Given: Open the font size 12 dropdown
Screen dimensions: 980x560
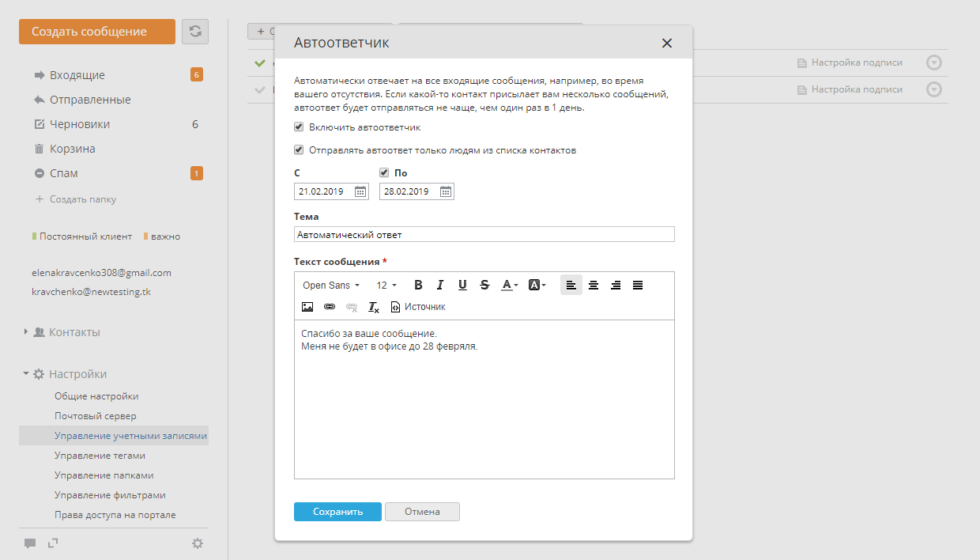Looking at the screenshot, I should tap(386, 285).
